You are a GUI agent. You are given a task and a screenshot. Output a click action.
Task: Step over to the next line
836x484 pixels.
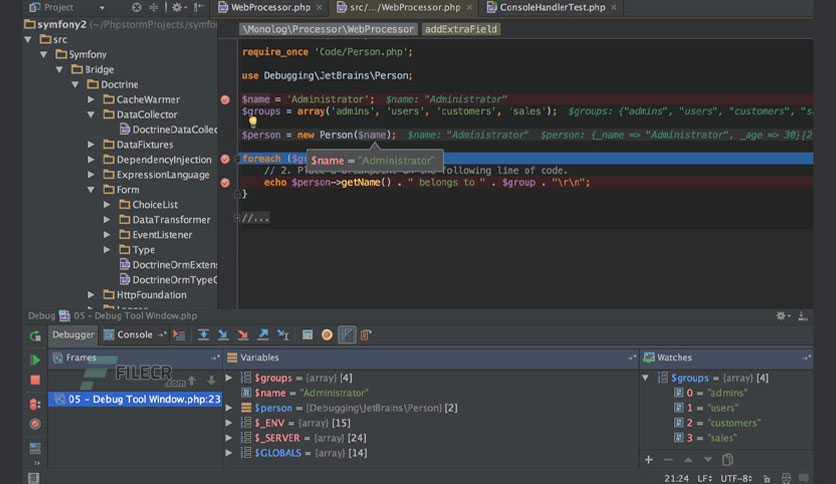tap(203, 335)
